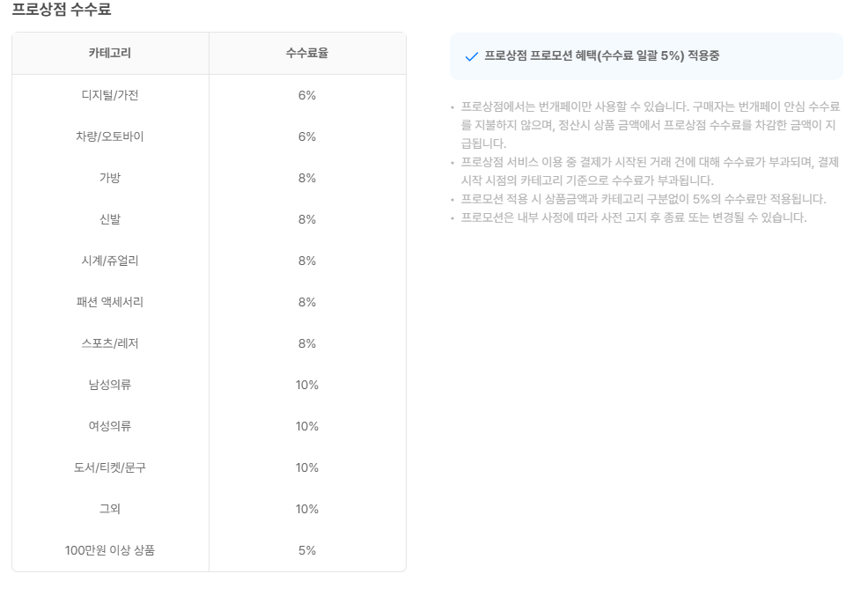Click the note starting '프로모션은 내부 사정에 따라'
Screen dimensions: 868x596
(x=634, y=217)
